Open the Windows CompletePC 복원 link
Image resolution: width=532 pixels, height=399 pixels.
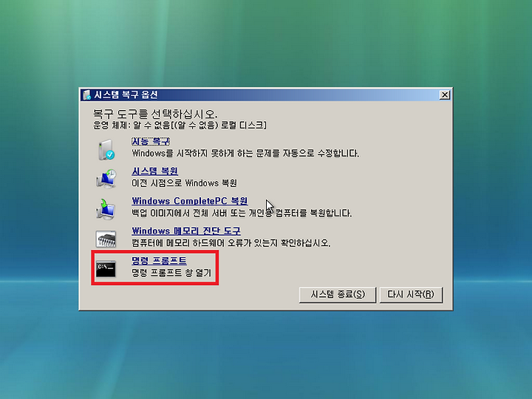(x=190, y=201)
